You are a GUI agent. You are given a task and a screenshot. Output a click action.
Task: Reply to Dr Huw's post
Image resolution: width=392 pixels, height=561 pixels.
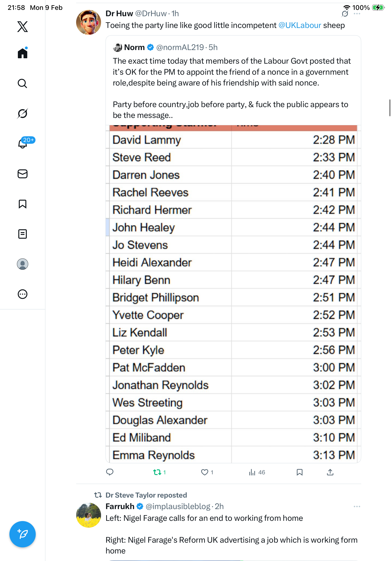point(110,472)
